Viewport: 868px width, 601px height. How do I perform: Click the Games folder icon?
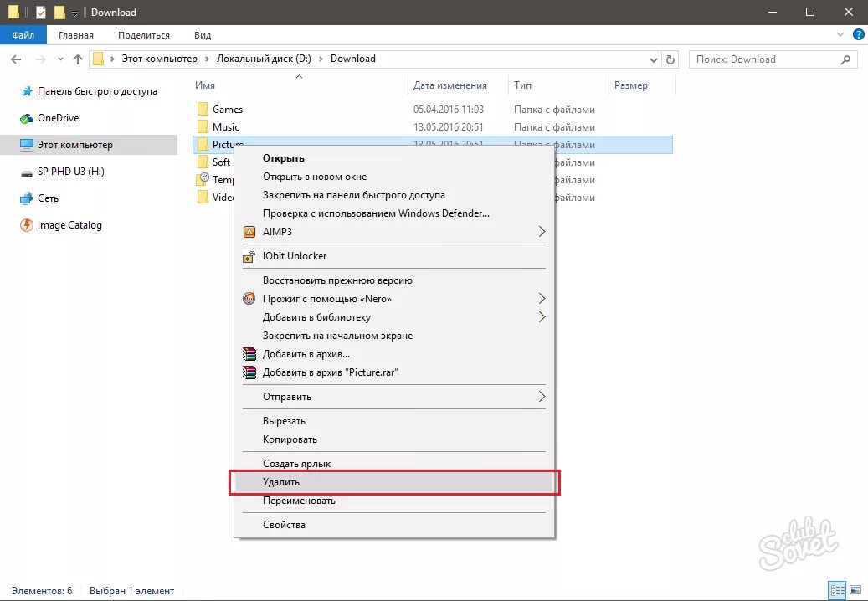[203, 109]
